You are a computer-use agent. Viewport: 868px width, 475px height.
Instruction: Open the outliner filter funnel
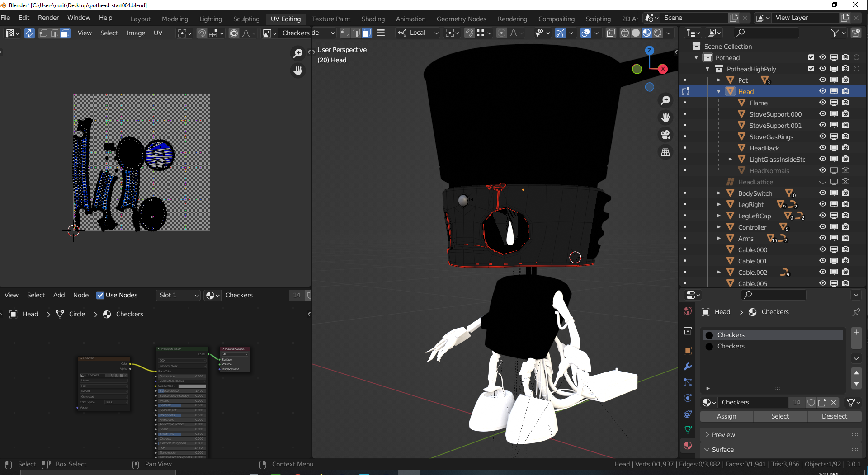[835, 33]
